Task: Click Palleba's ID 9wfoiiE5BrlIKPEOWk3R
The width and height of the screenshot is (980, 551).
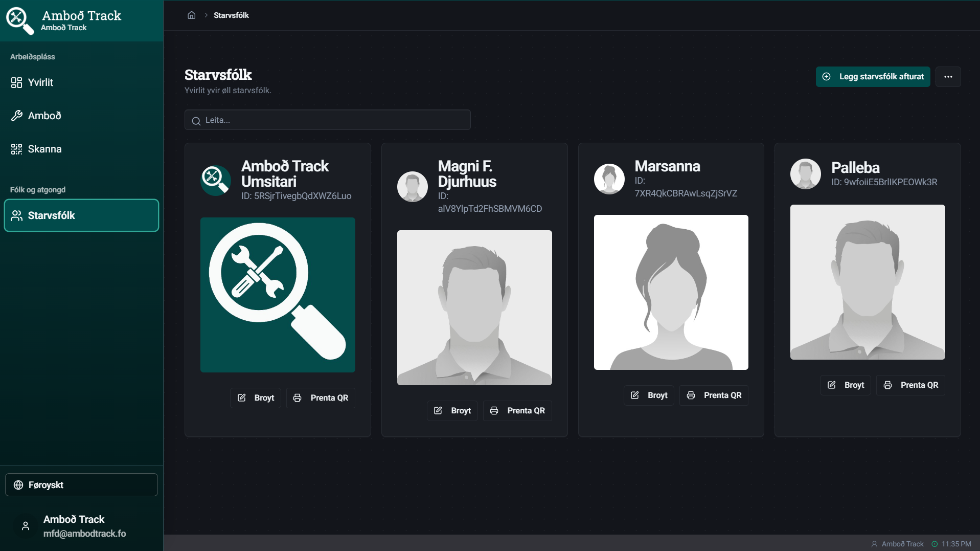Action: [884, 182]
